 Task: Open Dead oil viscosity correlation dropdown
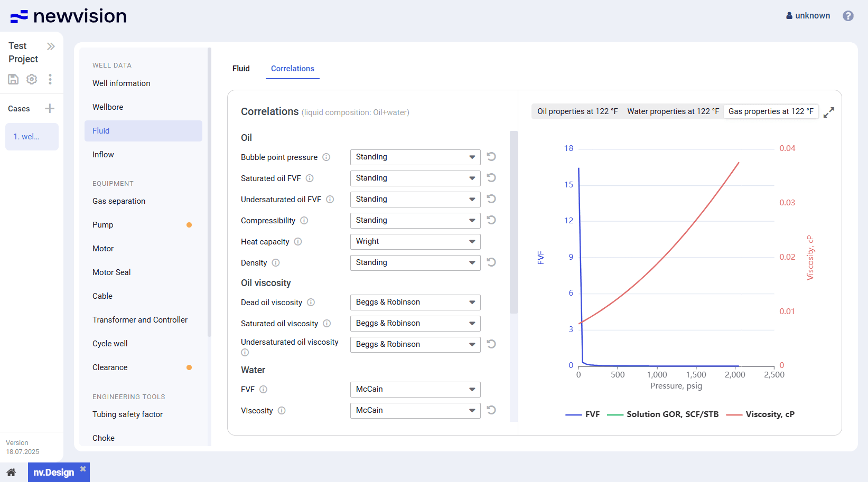coord(415,303)
